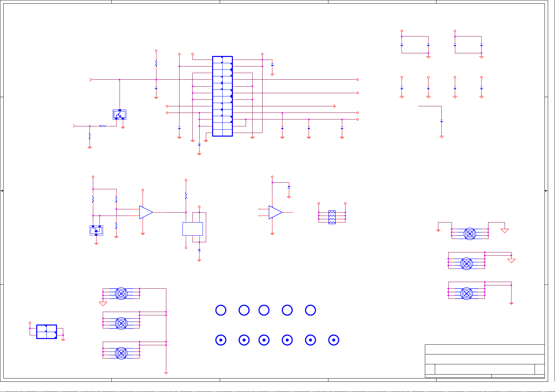Click the power terminal above the four-pin header
Screen dimensions: 555x392
(30, 323)
